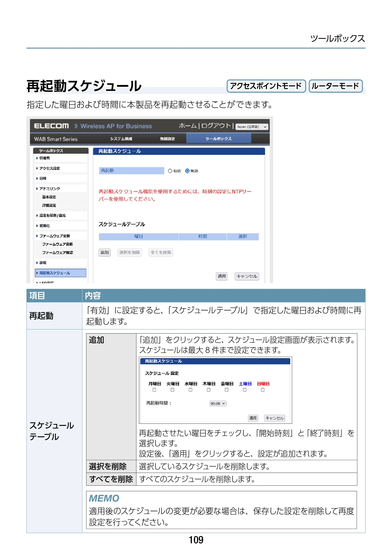Image resolution: width=392 pixels, height=556 pixels.
Task: Click キャンセル in the スケジュール設定 dialog
Action: pyautogui.click(x=274, y=418)
